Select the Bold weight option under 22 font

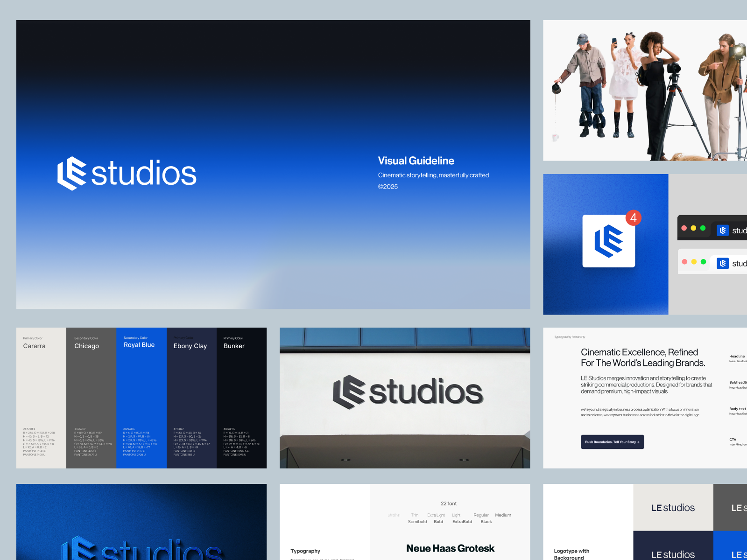[438, 521]
